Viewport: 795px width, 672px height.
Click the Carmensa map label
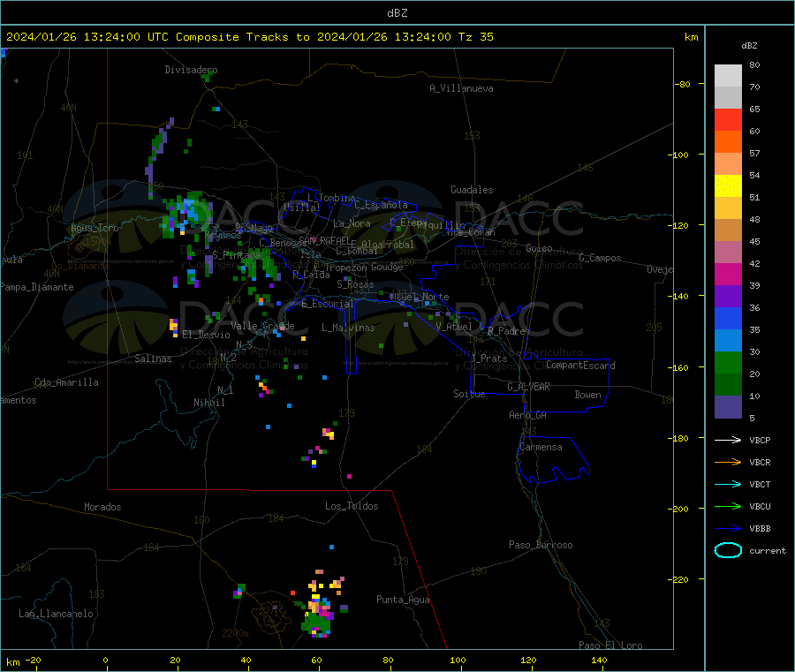[x=541, y=448]
